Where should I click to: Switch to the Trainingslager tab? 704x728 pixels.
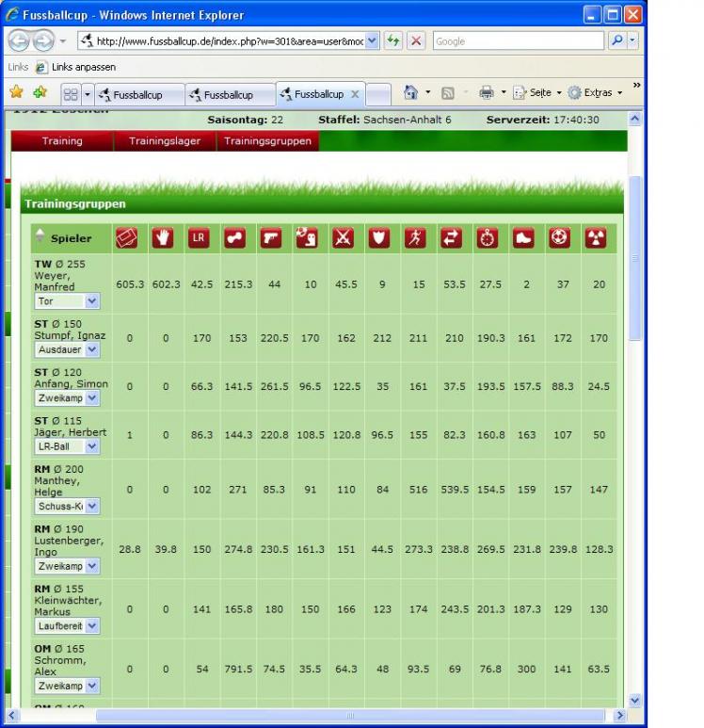click(165, 141)
